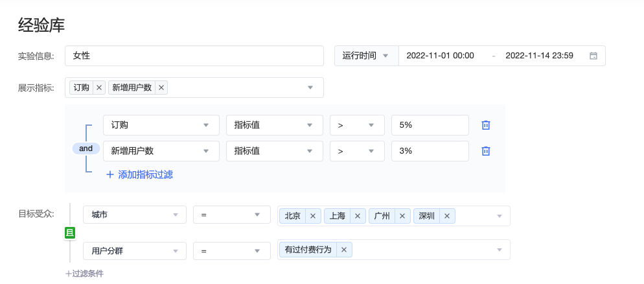Click 添加指标过滤 to add a filter
Screen dimensions: 644x284
click(139, 174)
